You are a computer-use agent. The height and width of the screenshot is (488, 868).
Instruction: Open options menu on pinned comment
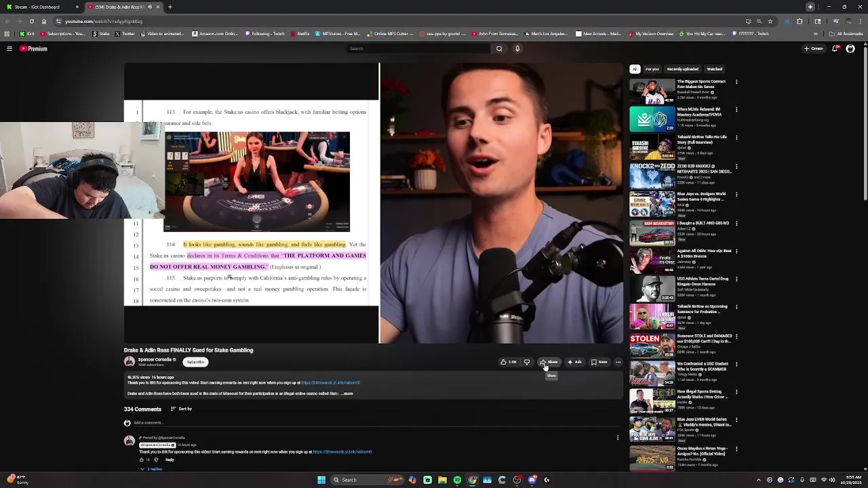click(x=617, y=438)
